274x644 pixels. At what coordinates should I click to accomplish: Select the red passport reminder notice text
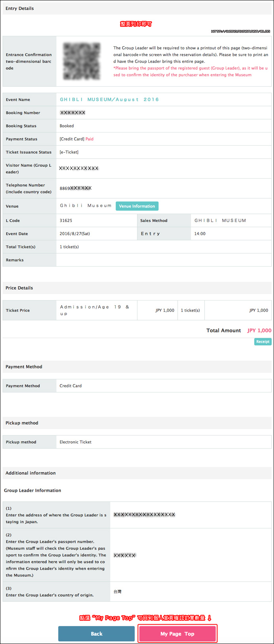(x=191, y=71)
